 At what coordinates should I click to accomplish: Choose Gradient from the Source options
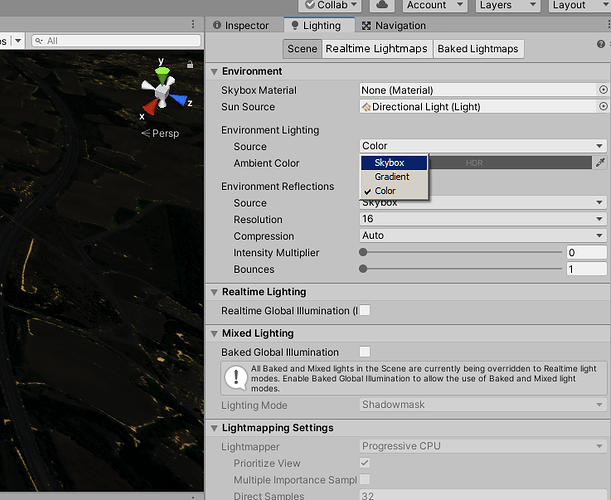point(394,177)
